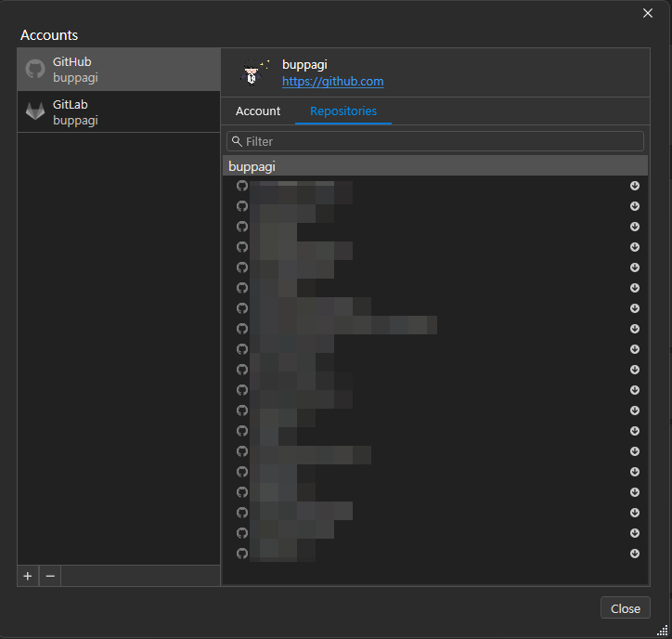
Task: Remove the account with the minus button
Action: pyautogui.click(x=50, y=576)
